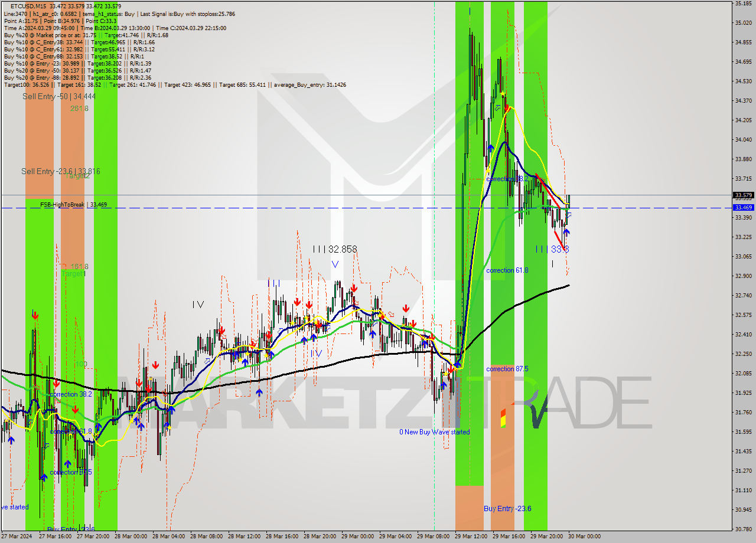Click the blue 'I I I 33.3' wave label
Screen dimensions: 756x543
(x=552, y=249)
